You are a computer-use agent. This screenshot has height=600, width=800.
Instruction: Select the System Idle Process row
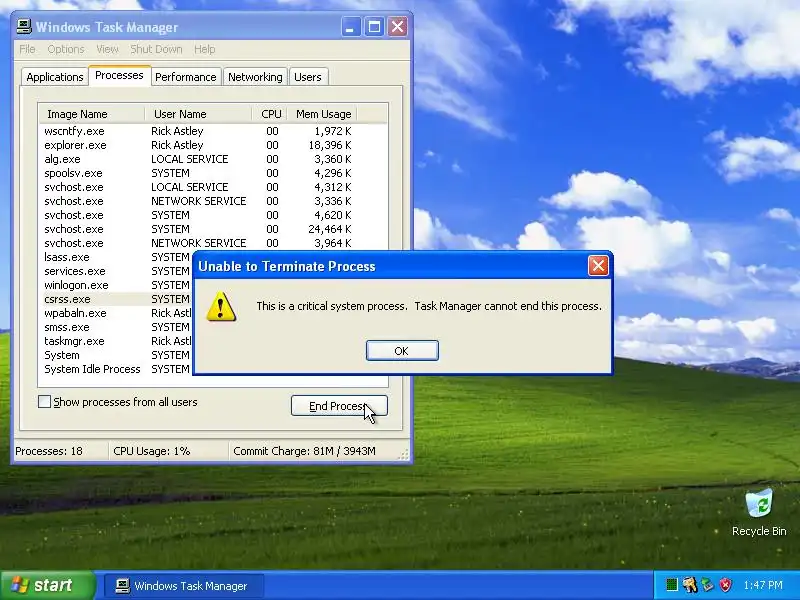(x=116, y=369)
